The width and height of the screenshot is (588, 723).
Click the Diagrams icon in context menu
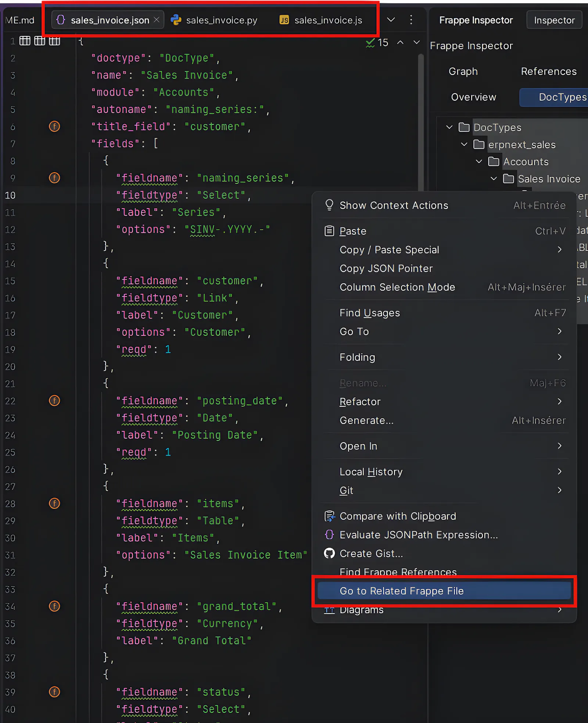coord(329,610)
